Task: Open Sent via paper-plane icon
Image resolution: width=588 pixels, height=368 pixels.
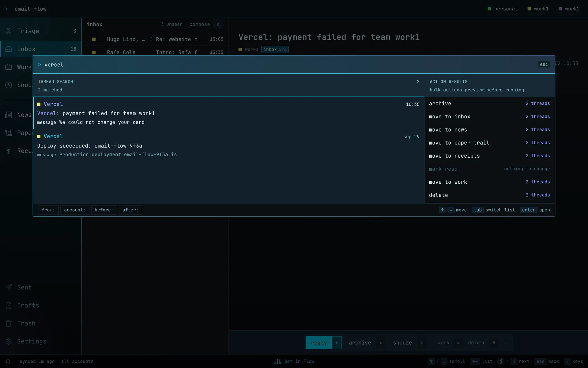Action: coord(9,287)
